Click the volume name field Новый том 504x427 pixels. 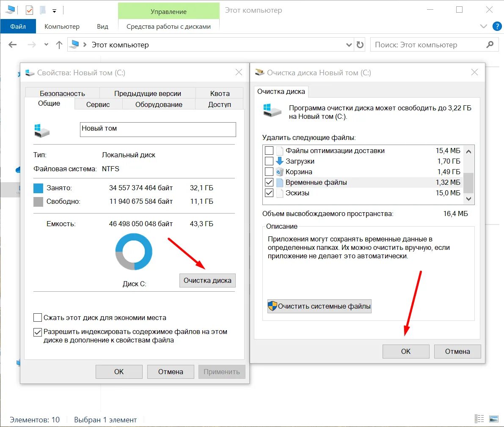(158, 129)
